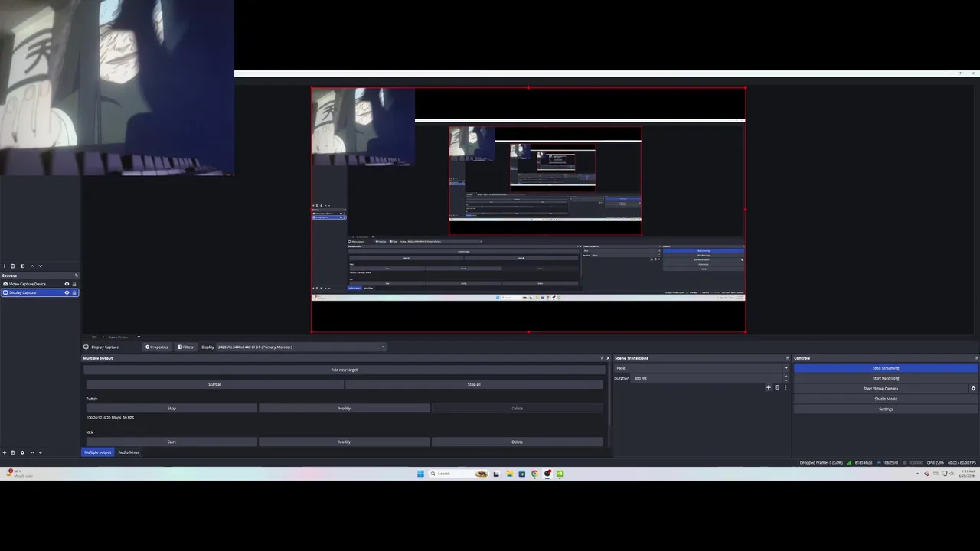Viewport: 980px width, 551px height.
Task: Click Stop Streaming button
Action: point(886,368)
